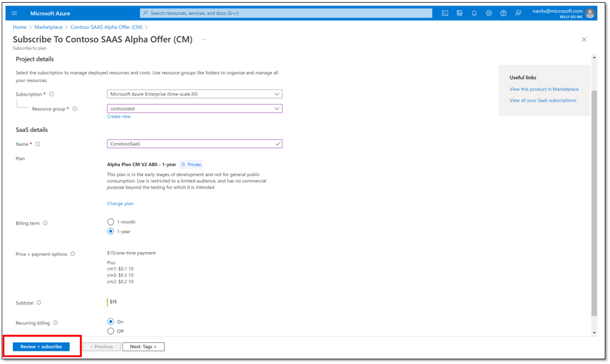
Task: Open the Help question mark icon
Action: tap(504, 13)
